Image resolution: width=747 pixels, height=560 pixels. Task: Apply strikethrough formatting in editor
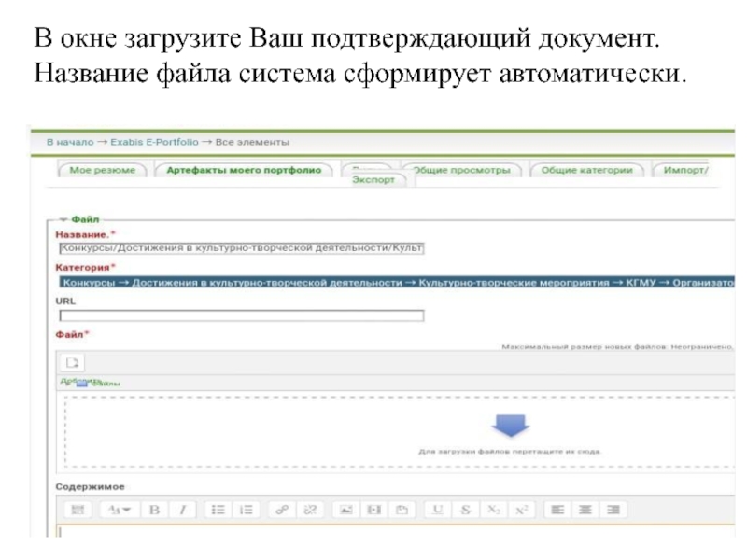click(465, 510)
